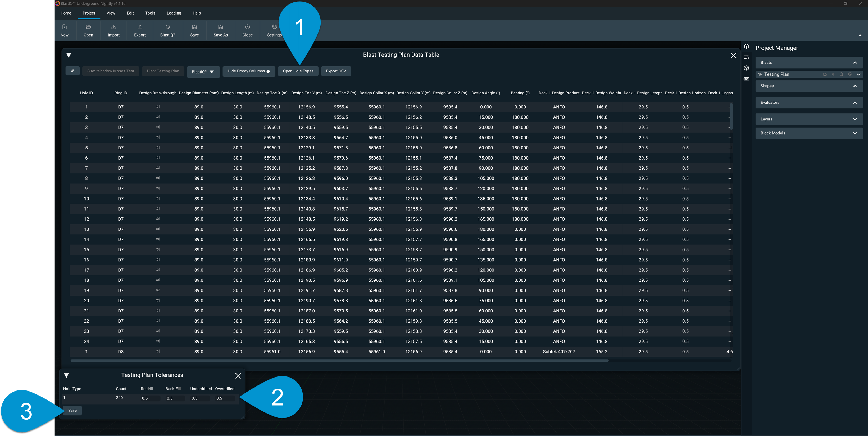The height and width of the screenshot is (436, 868).
Task: Toggle Testing Plan visibility eye icon
Action: [x=760, y=74]
